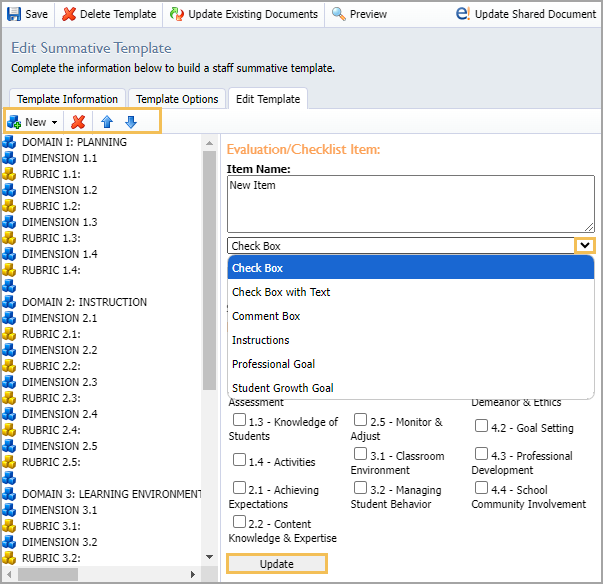The width and height of the screenshot is (603, 584).
Task: Click tree vertical scrollbar down arrow
Action: pos(209,557)
